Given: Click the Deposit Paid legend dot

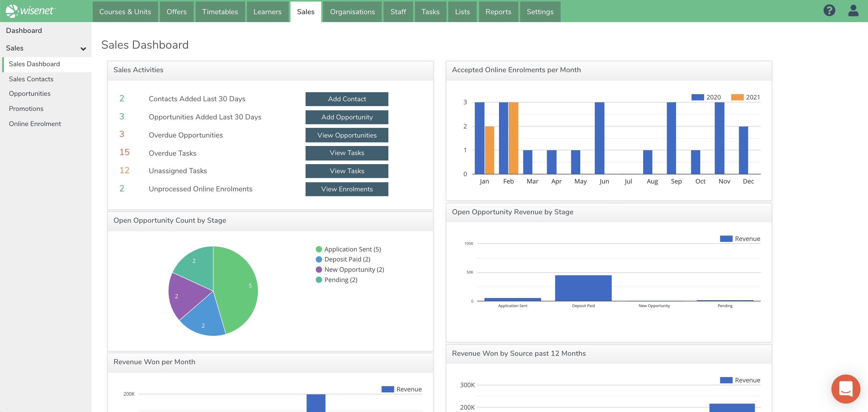Looking at the screenshot, I should 319,259.
